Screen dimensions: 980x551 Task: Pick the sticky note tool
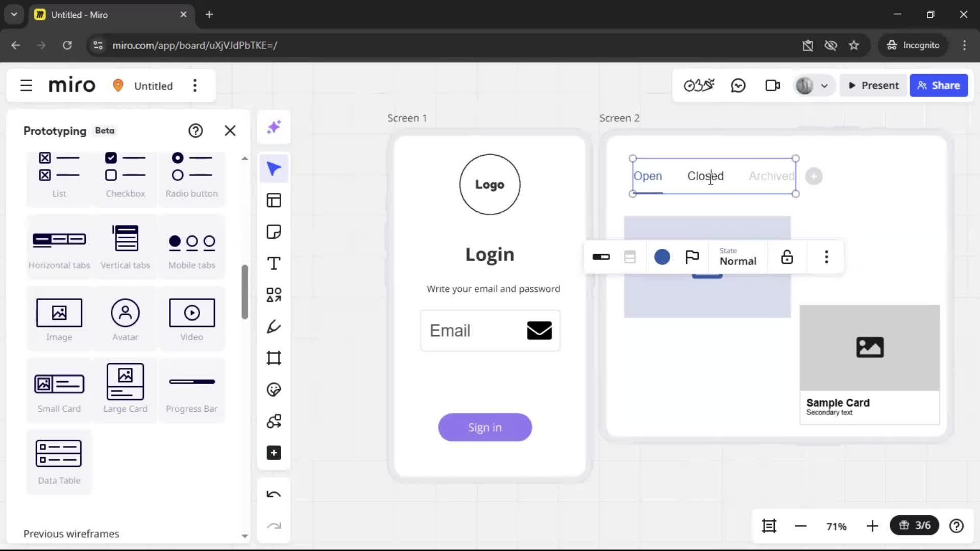[274, 232]
